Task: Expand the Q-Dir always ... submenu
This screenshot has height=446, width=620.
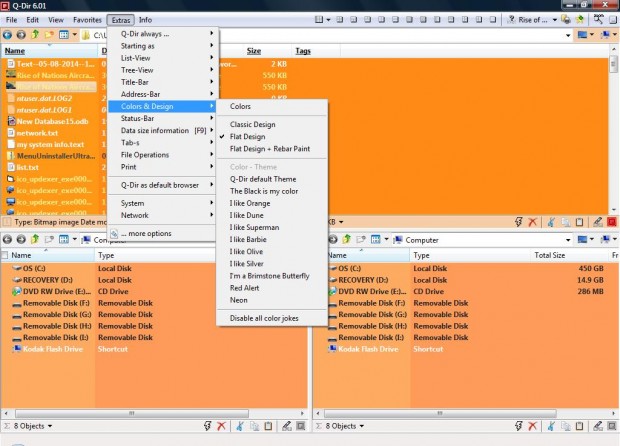Action: 162,34
